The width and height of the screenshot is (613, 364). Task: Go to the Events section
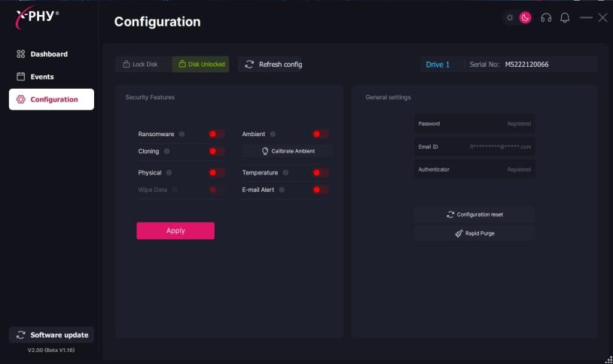pos(41,77)
